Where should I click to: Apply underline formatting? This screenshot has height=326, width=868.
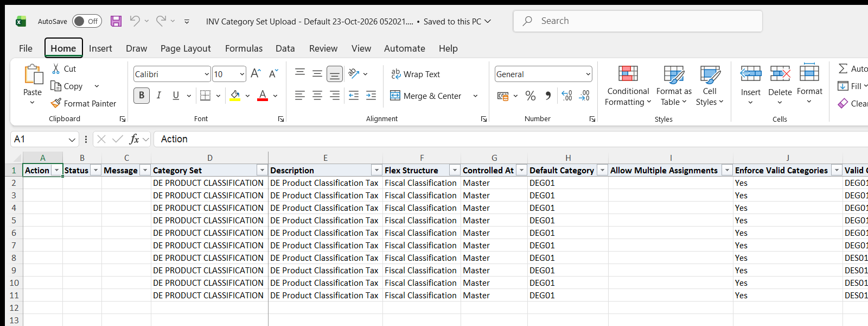176,96
